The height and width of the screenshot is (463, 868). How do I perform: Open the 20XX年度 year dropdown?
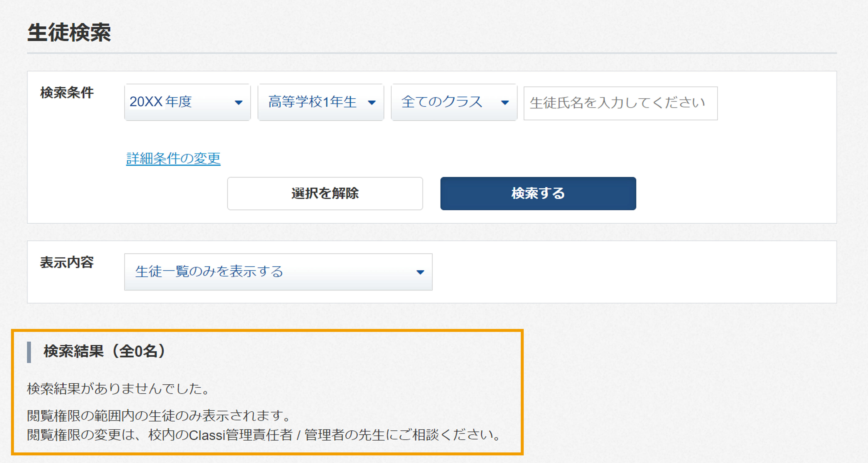(187, 102)
